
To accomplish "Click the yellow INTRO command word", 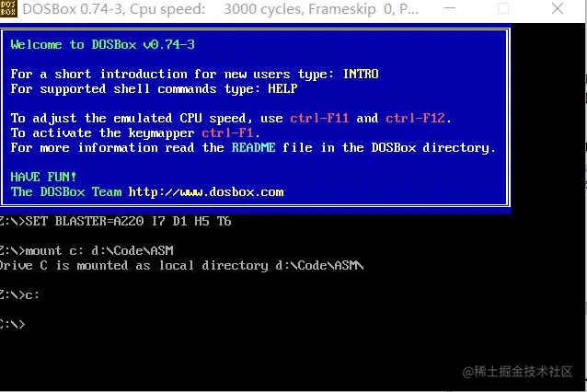I will click(361, 74).
